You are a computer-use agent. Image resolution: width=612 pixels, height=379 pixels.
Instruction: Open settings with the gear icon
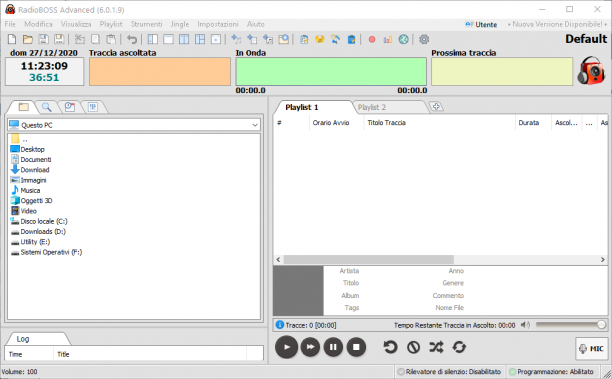click(x=424, y=39)
